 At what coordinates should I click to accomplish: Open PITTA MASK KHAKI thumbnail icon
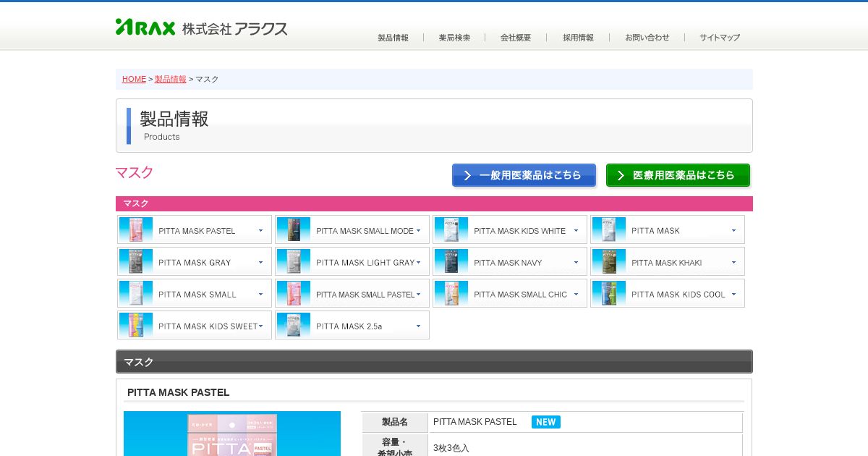[609, 261]
